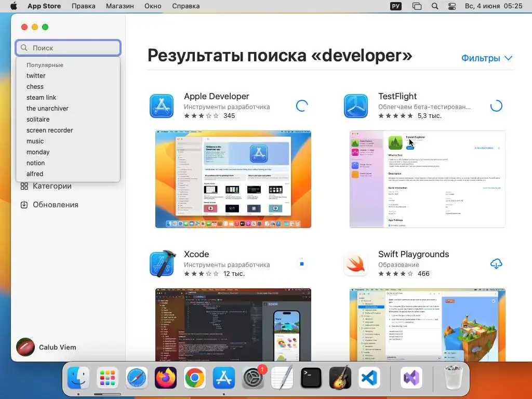Open Calub Viem account name
Image resolution: width=532 pixels, height=399 pixels.
57,347
